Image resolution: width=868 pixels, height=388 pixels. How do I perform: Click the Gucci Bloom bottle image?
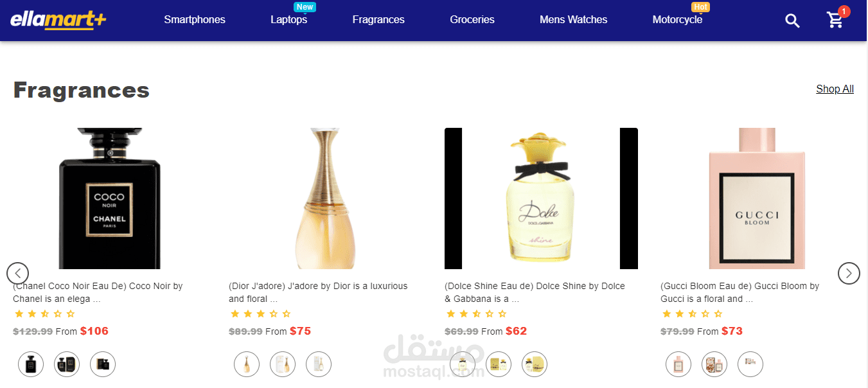pos(757,198)
